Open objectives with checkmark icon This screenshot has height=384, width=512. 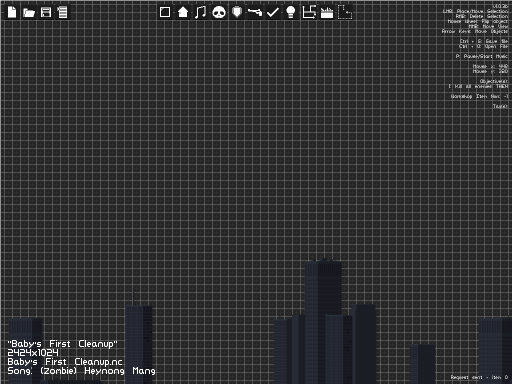tap(273, 12)
